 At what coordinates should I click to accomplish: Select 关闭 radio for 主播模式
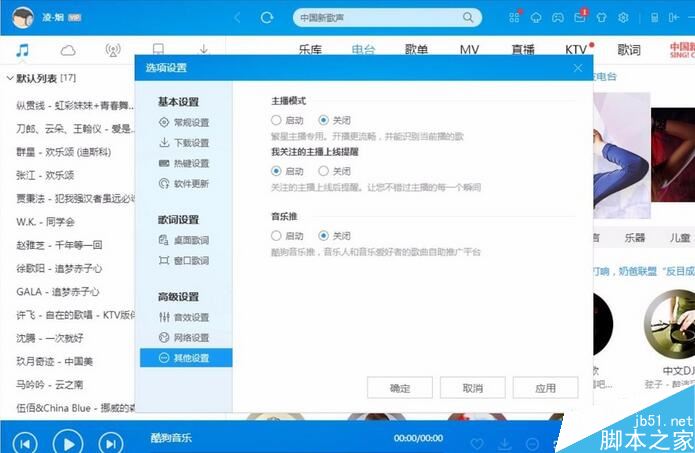tap(324, 120)
